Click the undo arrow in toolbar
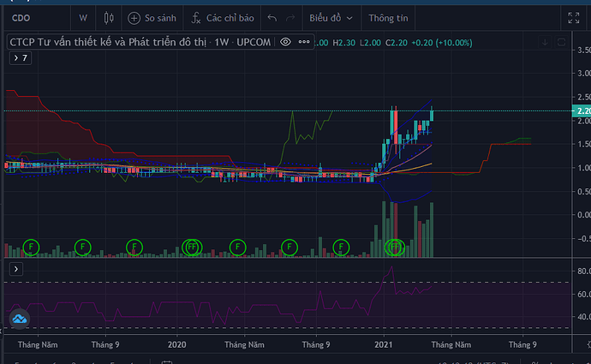This screenshot has width=591, height=364. (x=272, y=17)
